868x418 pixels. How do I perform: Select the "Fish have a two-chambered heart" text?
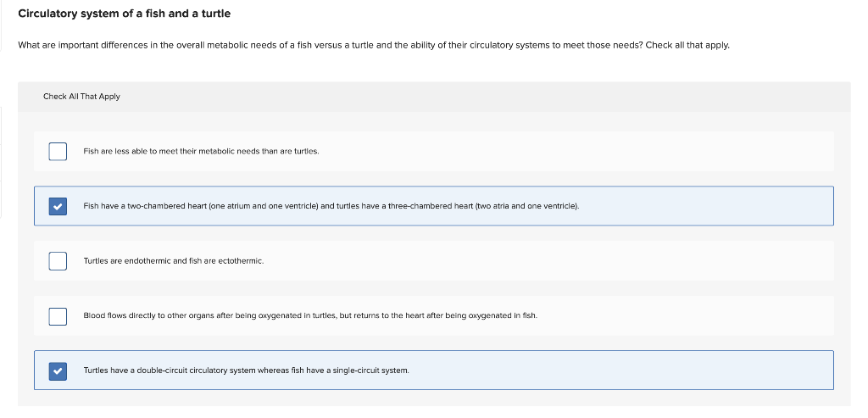(170, 206)
